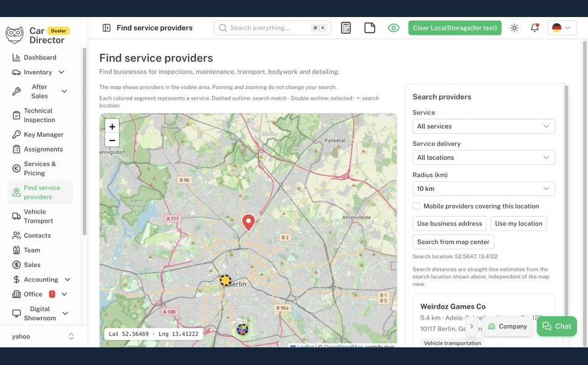The image size is (588, 365).
Task: Expand the Digital Showroom submenu chevron
Action: click(65, 313)
